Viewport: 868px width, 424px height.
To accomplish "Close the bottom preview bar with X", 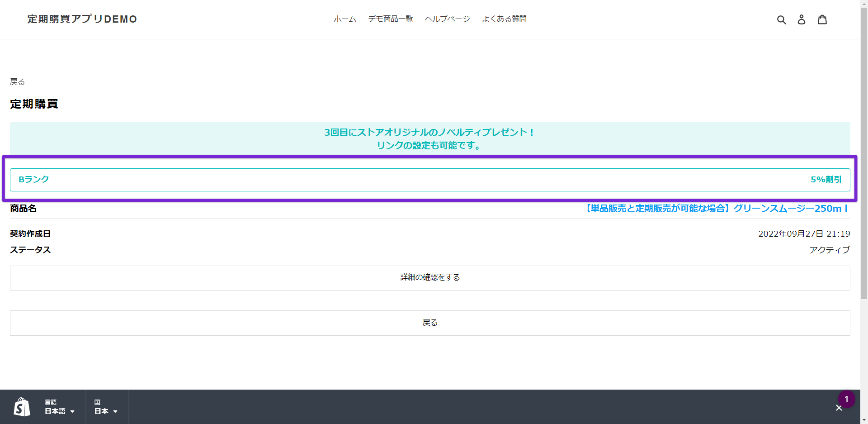I will coord(839,408).
